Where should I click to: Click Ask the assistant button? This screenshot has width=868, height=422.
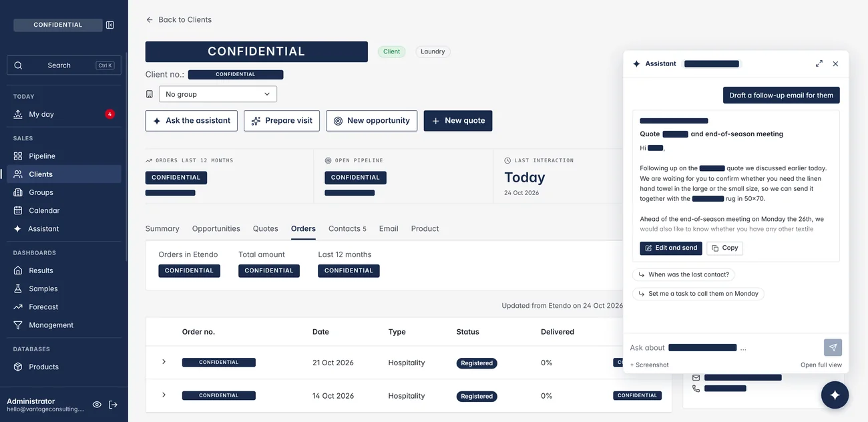pos(191,121)
